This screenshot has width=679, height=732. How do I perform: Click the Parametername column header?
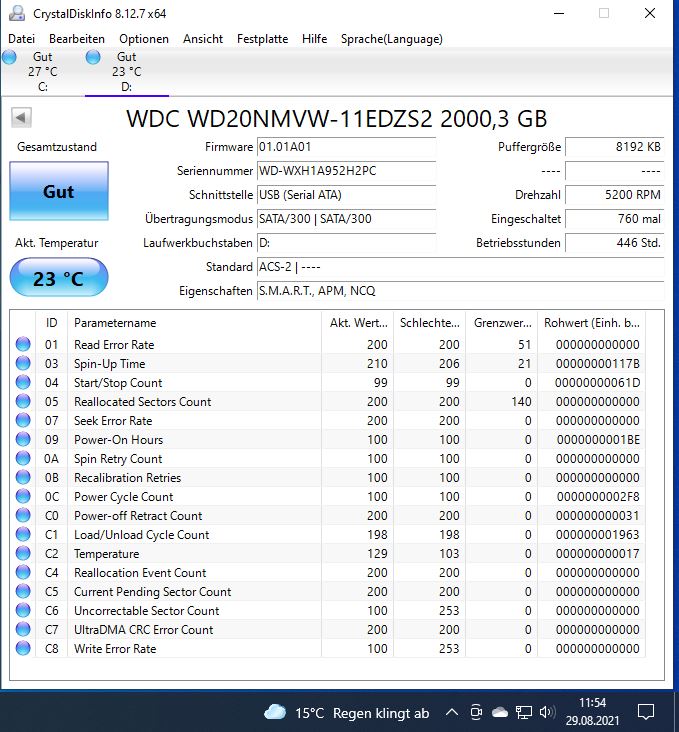point(194,323)
